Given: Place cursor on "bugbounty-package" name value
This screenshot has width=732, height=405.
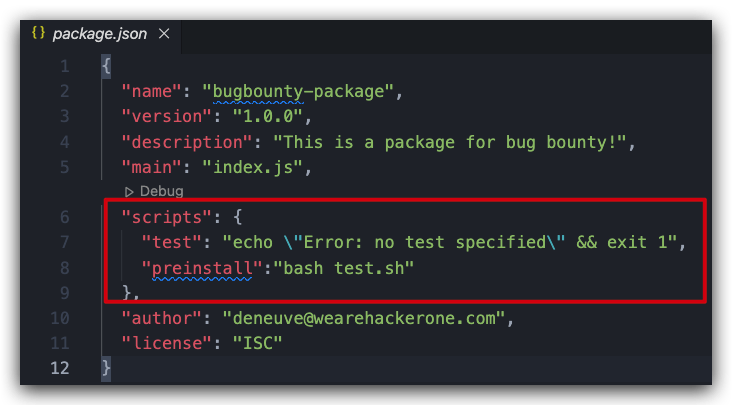Looking at the screenshot, I should pos(298,91).
